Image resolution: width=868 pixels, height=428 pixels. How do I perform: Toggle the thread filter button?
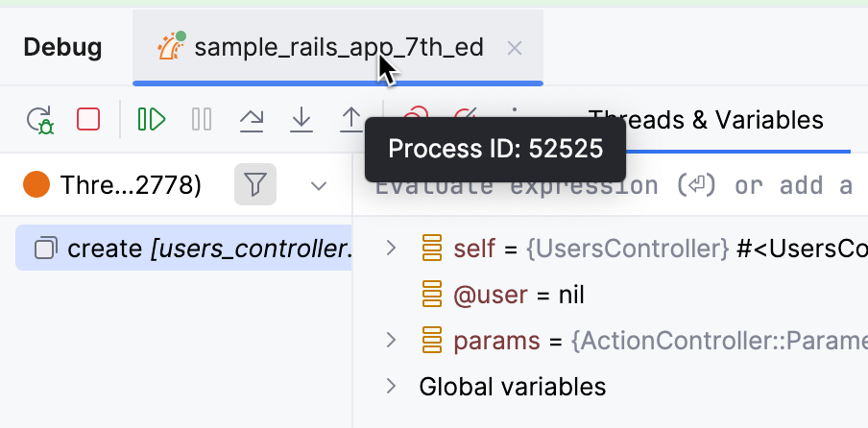[x=254, y=184]
